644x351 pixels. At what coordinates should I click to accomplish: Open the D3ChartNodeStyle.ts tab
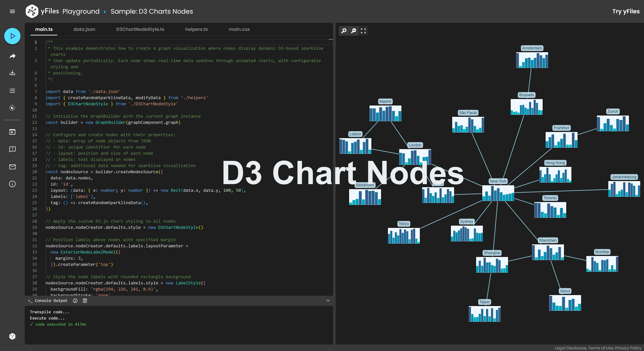(140, 29)
